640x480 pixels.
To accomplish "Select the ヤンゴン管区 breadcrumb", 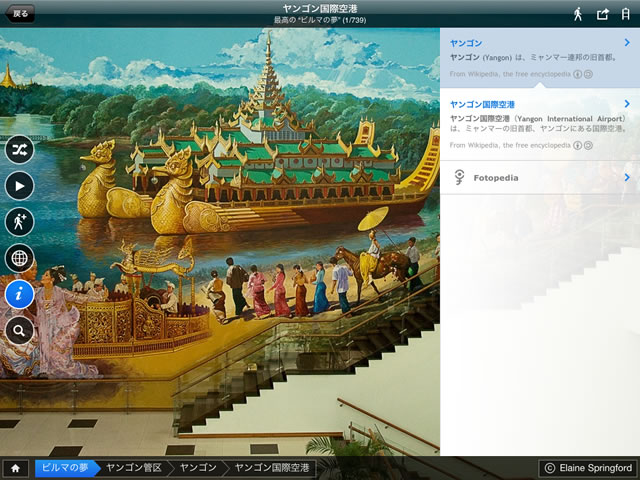I will click(134, 468).
